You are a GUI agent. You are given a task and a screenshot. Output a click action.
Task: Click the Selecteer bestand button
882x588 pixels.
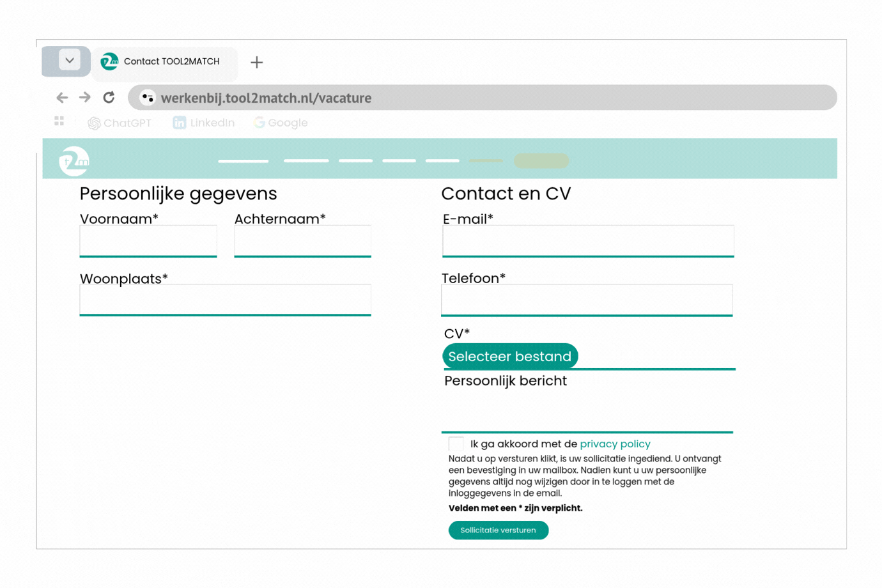[x=509, y=357]
